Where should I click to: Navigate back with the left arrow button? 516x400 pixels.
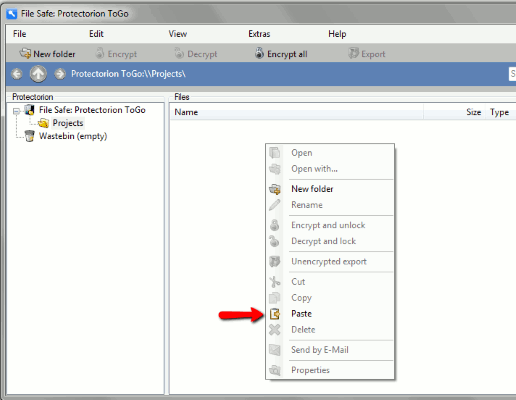[17, 74]
